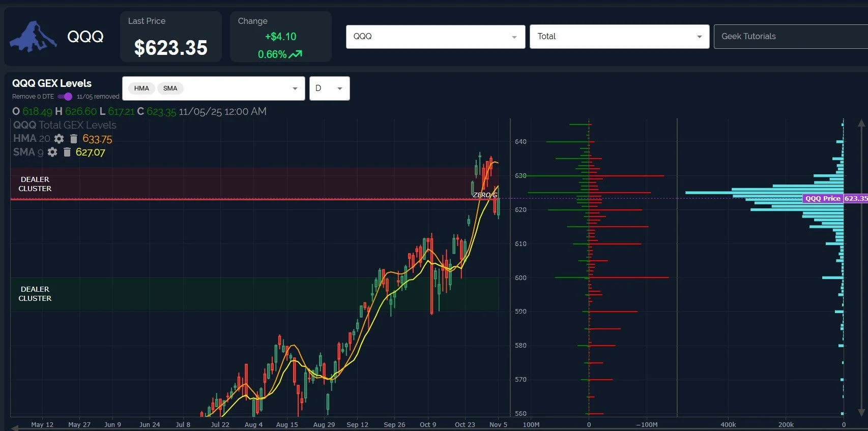Click the SMA value 627.07
Screen dimensions: 868x431
pos(90,152)
